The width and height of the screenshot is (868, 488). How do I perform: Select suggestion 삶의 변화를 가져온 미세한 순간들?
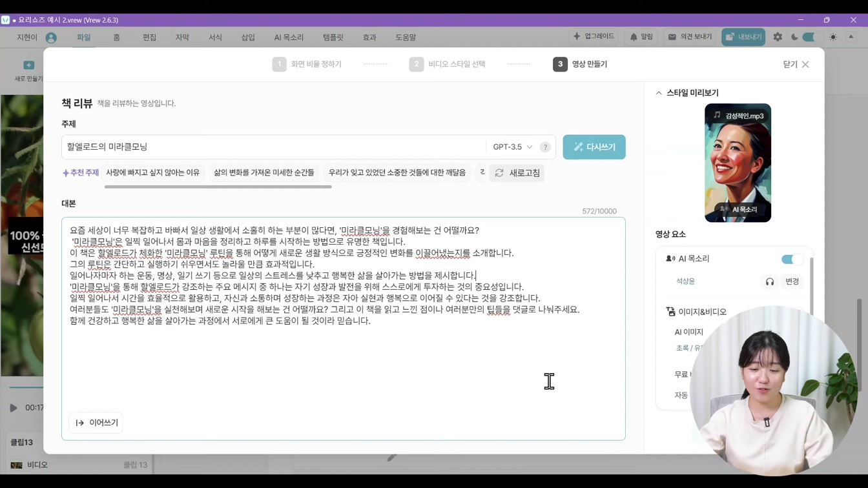[264, 173]
